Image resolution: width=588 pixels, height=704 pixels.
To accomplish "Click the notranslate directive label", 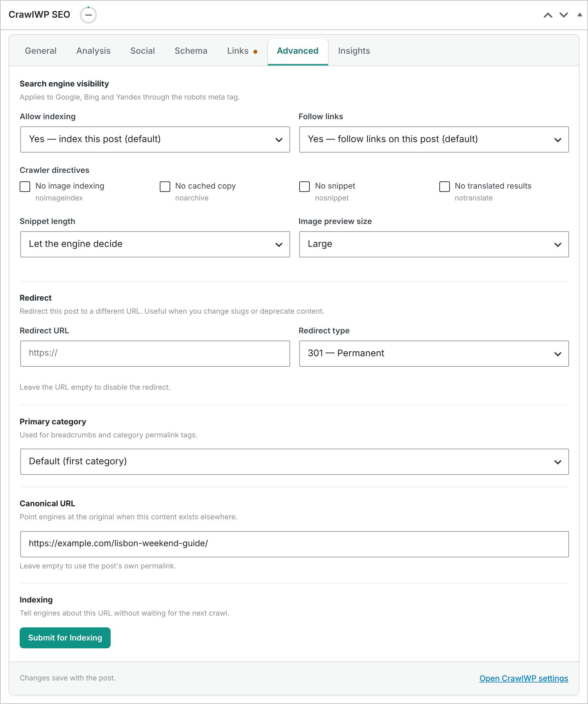I will tap(473, 198).
